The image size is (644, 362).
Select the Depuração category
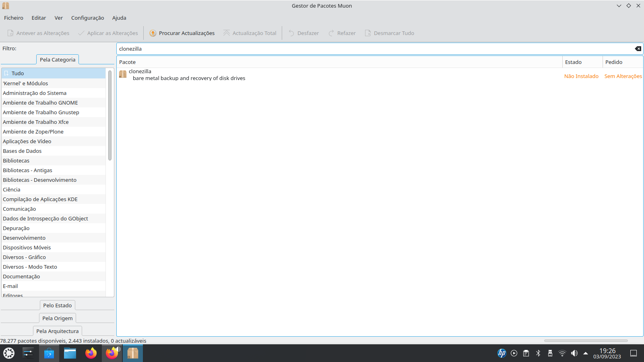54,228
